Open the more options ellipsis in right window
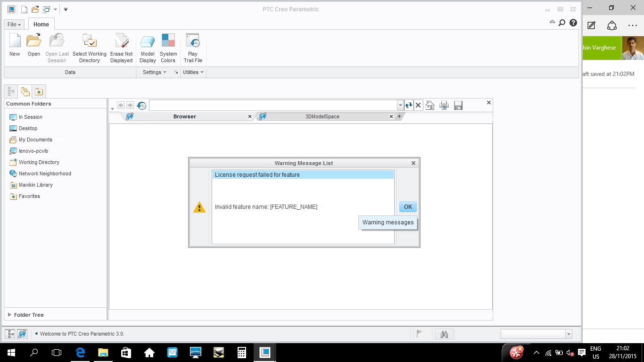 (632, 25)
